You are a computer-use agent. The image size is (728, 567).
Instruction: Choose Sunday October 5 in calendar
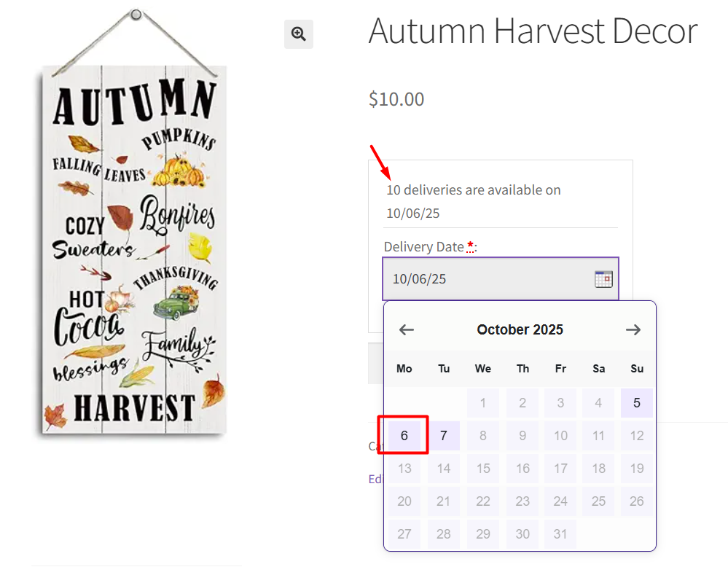[637, 403]
